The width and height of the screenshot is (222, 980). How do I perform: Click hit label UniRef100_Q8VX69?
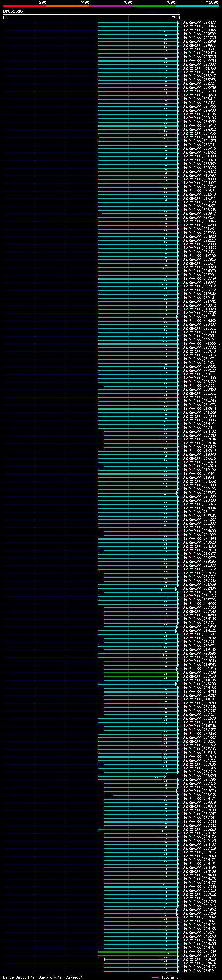pos(199,913)
